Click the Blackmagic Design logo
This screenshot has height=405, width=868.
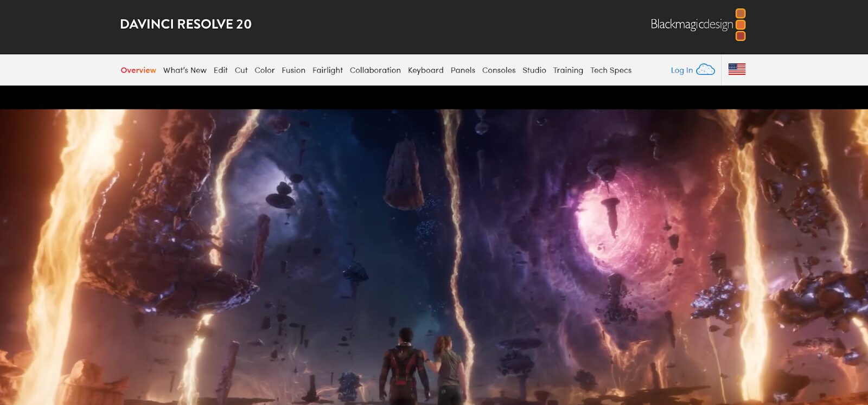(x=698, y=24)
